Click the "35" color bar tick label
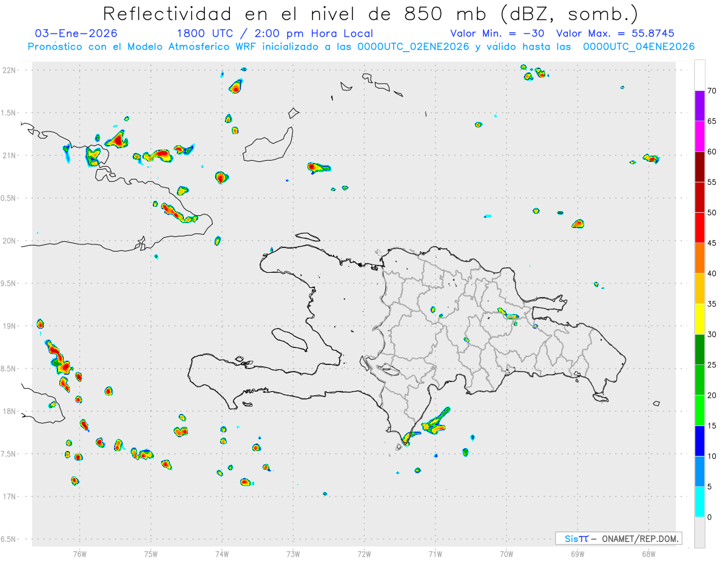728x562 pixels. 712,304
